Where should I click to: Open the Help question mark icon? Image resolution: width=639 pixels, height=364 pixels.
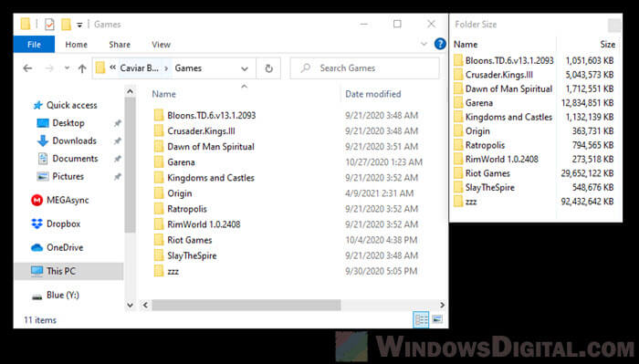click(x=440, y=44)
